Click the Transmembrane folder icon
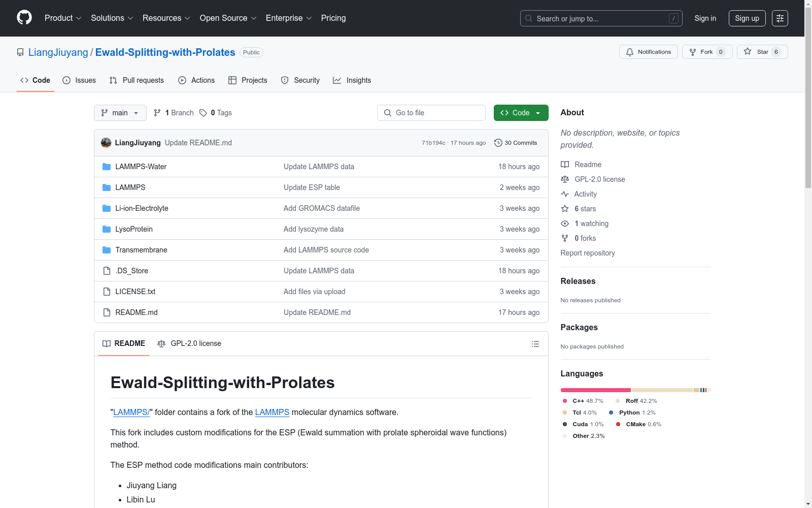 [107, 250]
